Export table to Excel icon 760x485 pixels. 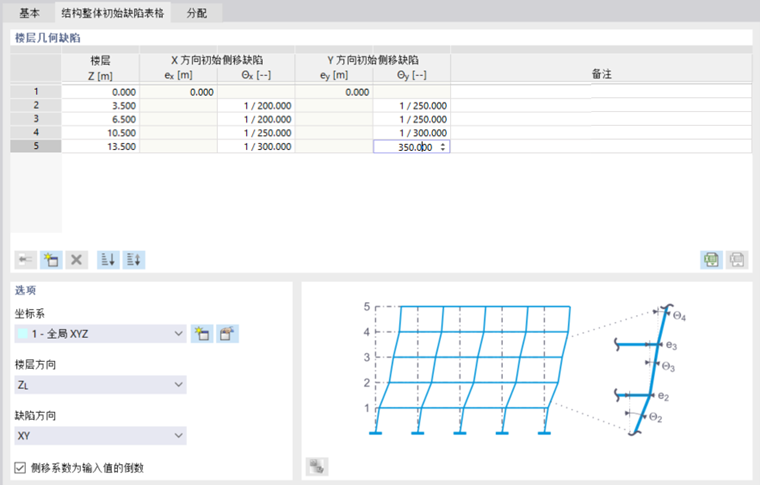711,260
